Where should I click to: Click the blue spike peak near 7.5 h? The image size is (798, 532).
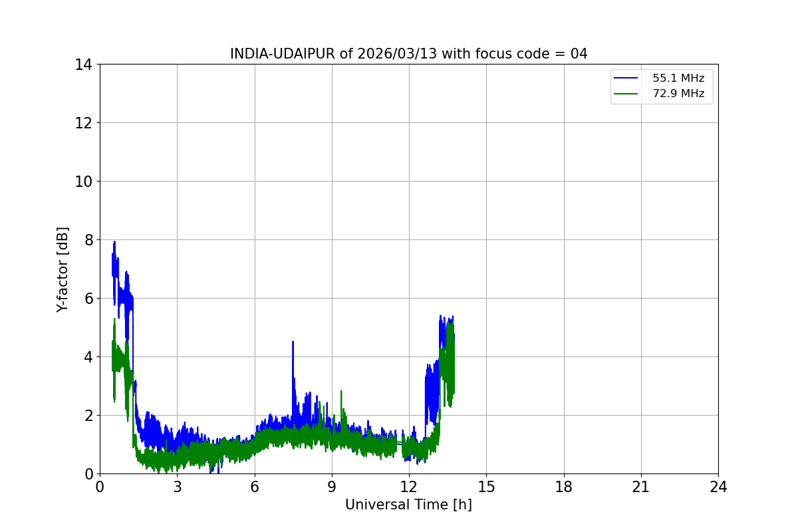tap(293, 342)
